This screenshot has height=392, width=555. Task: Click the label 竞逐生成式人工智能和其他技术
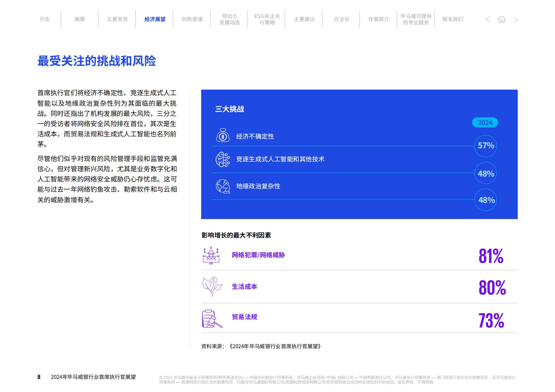[280, 159]
